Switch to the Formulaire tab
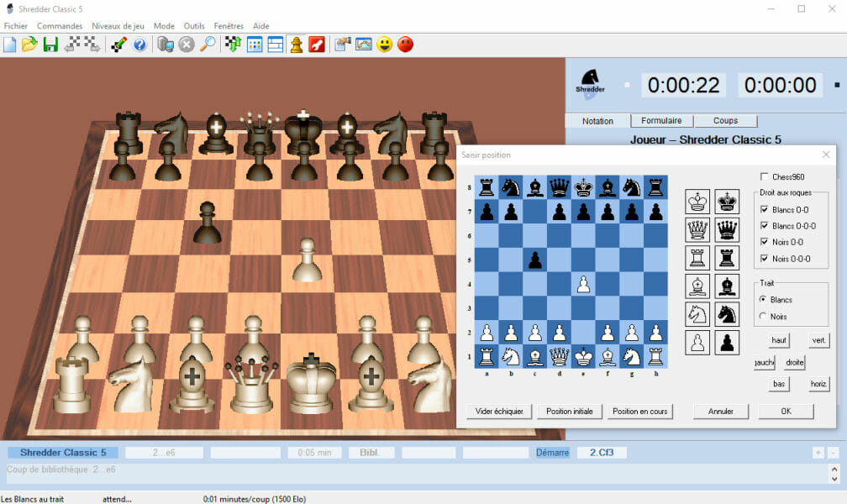The height and width of the screenshot is (504, 847). (x=661, y=120)
